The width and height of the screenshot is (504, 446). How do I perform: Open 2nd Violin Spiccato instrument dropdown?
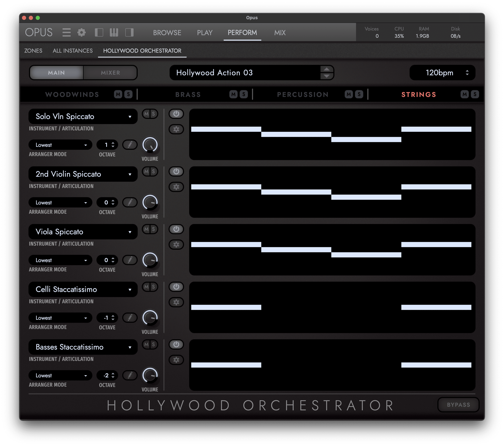point(83,174)
